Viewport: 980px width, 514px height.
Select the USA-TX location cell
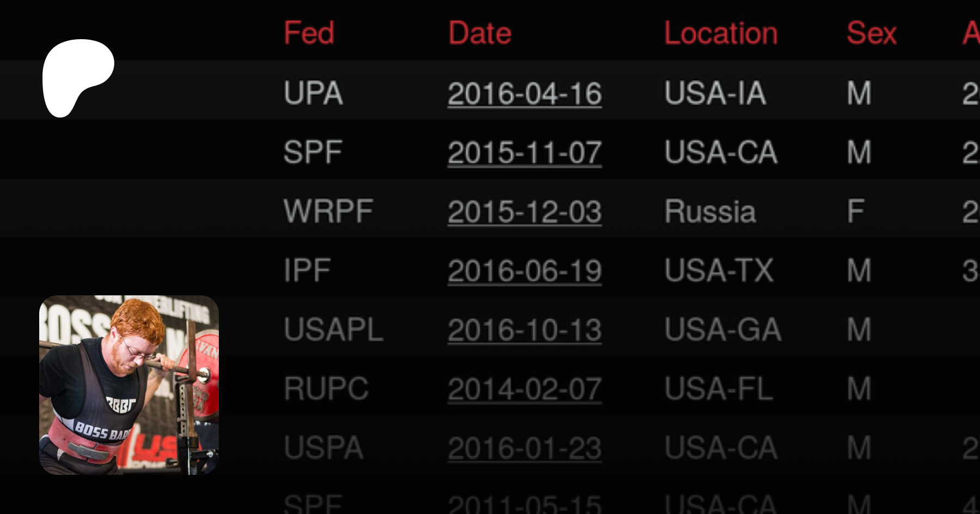pos(719,271)
